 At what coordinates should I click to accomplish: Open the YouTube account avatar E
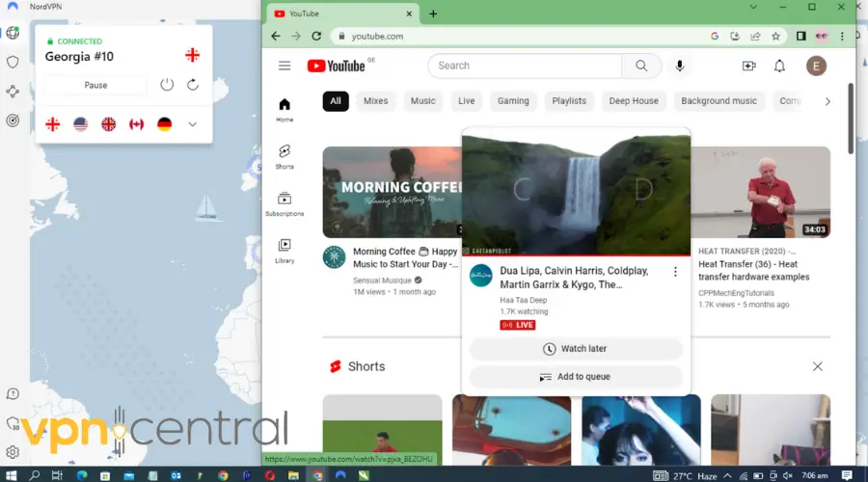[816, 66]
